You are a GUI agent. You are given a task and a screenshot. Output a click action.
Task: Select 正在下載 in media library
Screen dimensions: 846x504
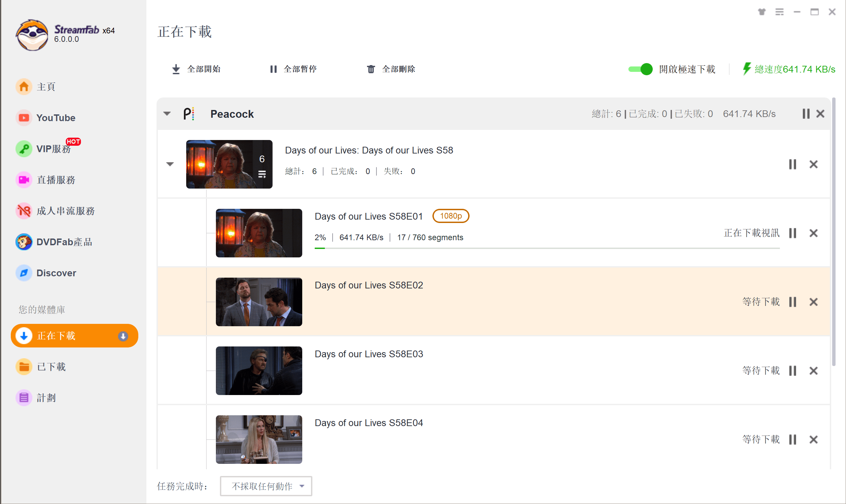(x=74, y=336)
